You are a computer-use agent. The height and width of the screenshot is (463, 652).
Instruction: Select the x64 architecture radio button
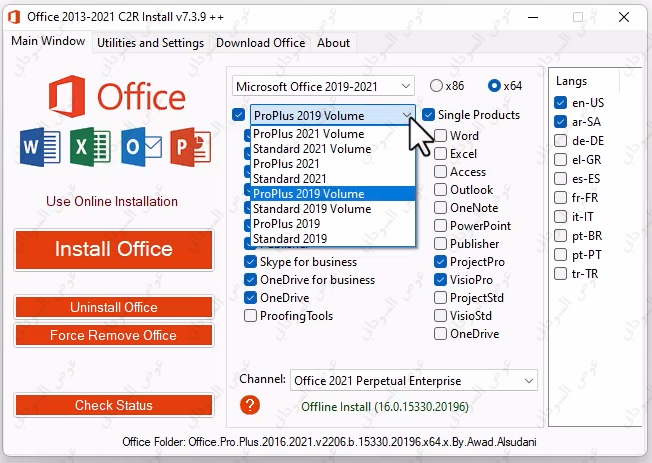pyautogui.click(x=494, y=86)
